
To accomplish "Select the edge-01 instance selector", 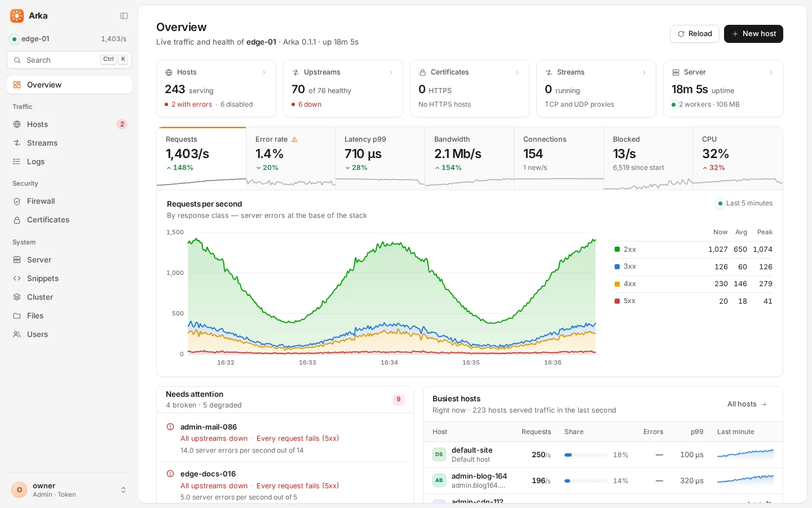I will click(x=69, y=39).
